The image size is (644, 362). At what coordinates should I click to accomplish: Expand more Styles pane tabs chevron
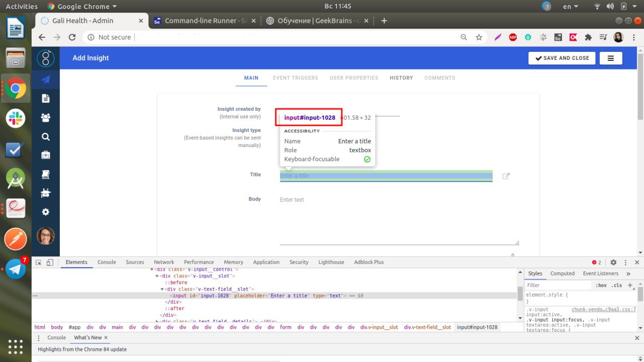pyautogui.click(x=628, y=273)
